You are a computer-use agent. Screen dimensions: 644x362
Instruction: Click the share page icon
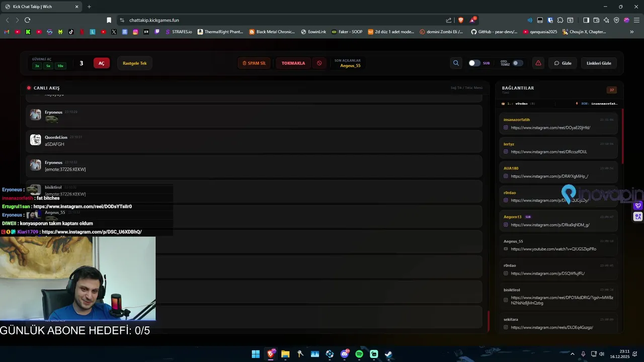pyautogui.click(x=449, y=20)
